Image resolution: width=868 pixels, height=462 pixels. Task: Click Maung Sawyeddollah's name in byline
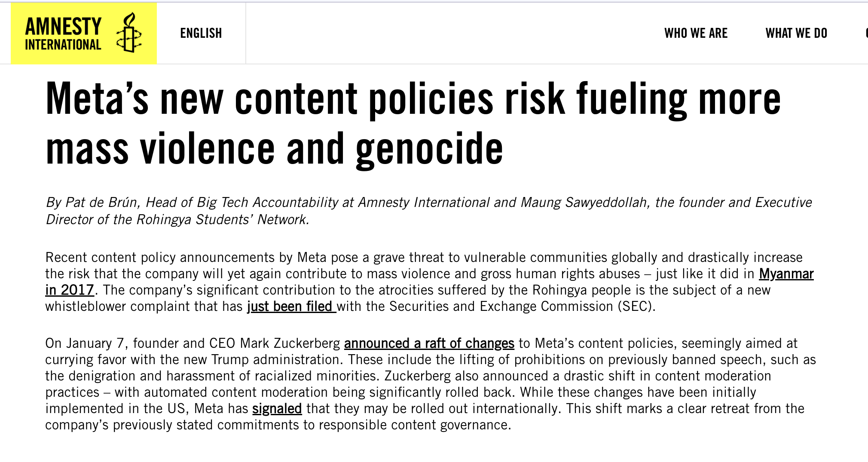point(584,202)
